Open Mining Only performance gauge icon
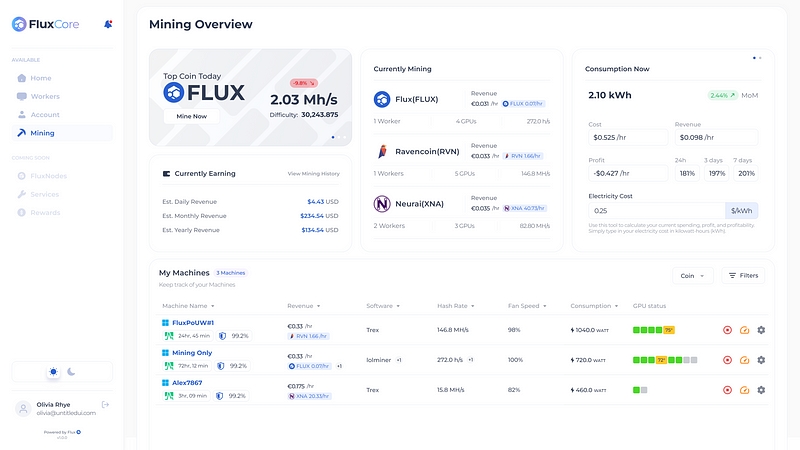Image resolution: width=800 pixels, height=450 pixels. (x=744, y=360)
